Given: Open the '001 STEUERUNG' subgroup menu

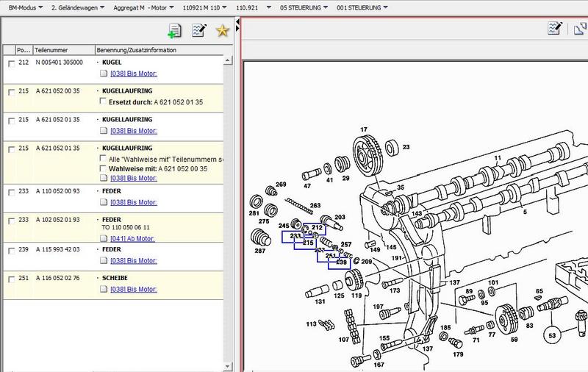Looking at the screenshot, I should pyautogui.click(x=362, y=7).
